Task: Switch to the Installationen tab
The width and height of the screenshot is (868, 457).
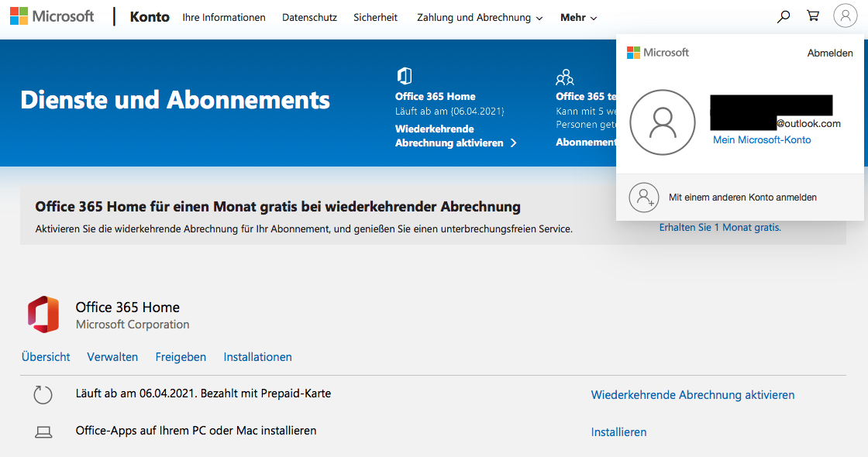Action: point(257,357)
